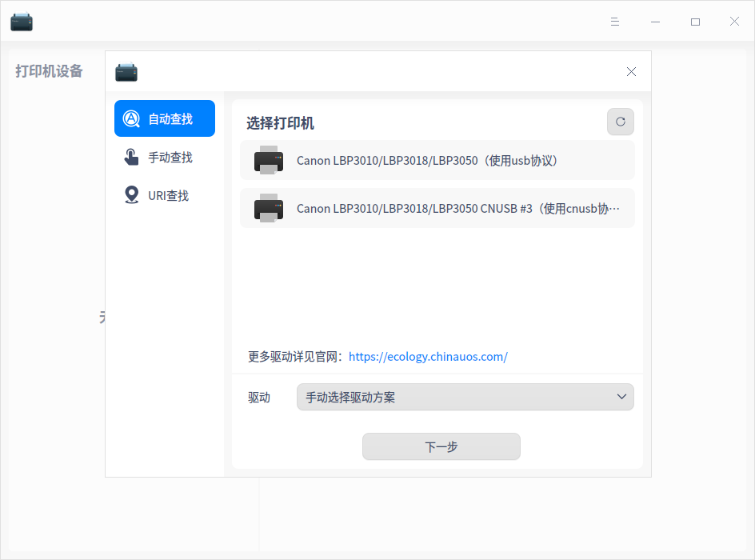Select the Canon LBP3050 usb协议 printer entry

(438, 160)
